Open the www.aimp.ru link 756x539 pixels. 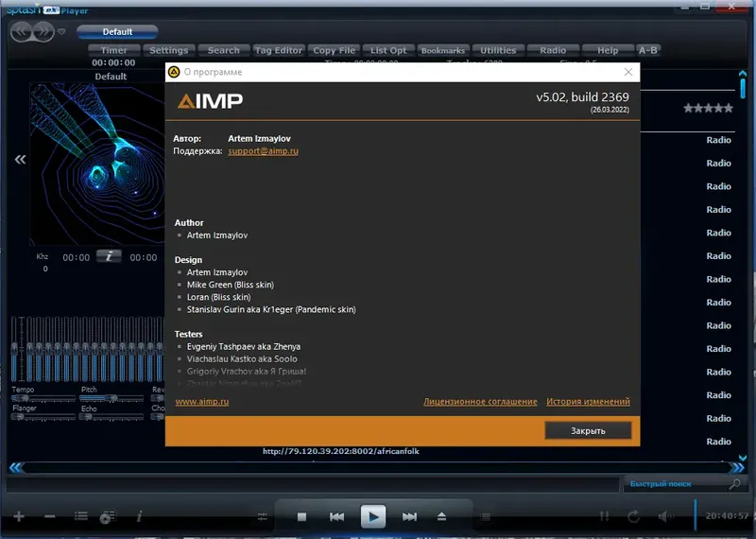[202, 402]
